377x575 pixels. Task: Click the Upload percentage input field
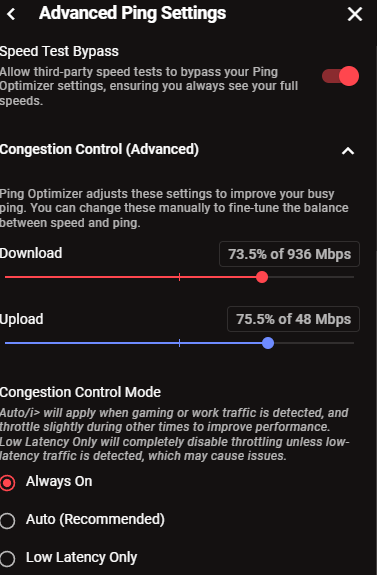[x=293, y=319]
